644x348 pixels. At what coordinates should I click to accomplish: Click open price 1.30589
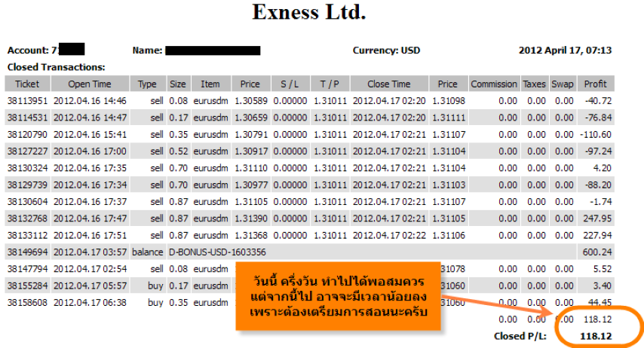click(x=251, y=101)
